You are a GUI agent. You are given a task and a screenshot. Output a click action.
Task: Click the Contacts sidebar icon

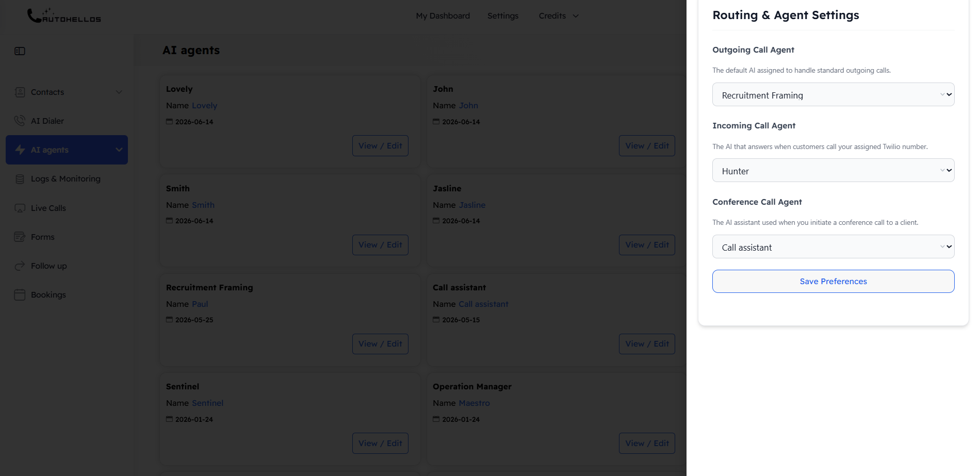coord(20,92)
